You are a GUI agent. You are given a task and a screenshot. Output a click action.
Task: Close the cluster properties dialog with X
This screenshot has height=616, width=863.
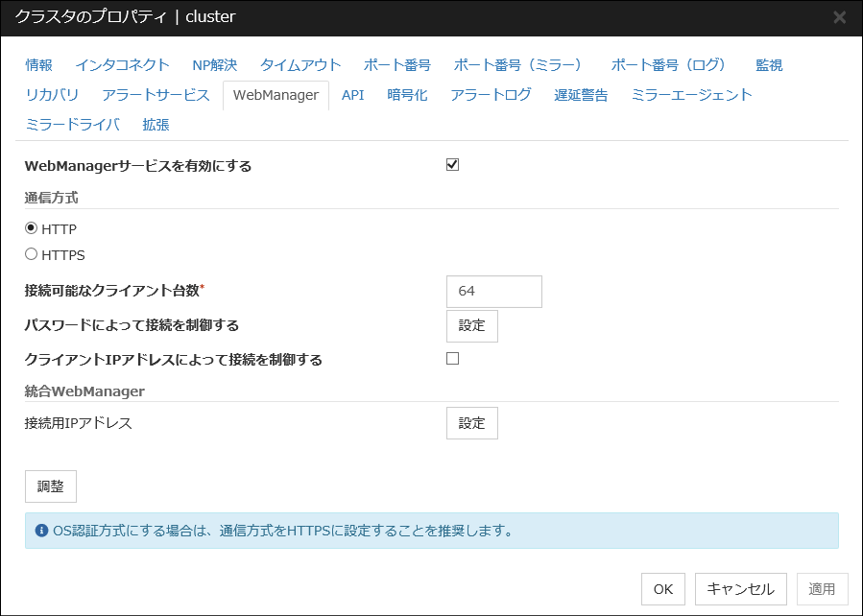[839, 17]
